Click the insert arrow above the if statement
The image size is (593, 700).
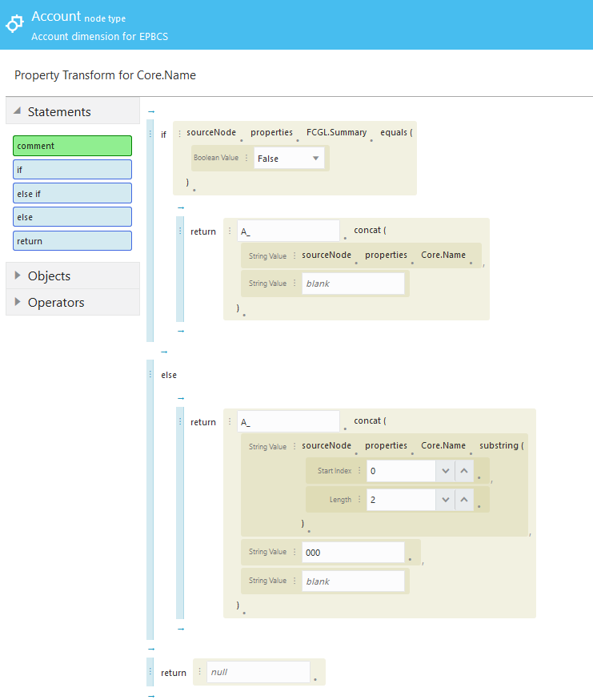[x=151, y=111]
